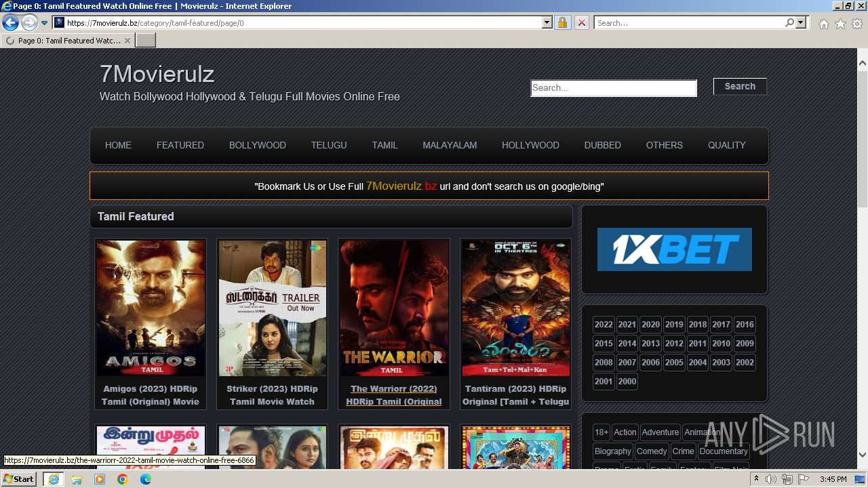Select the Crime genre tag
868x488 pixels.
(x=684, y=451)
